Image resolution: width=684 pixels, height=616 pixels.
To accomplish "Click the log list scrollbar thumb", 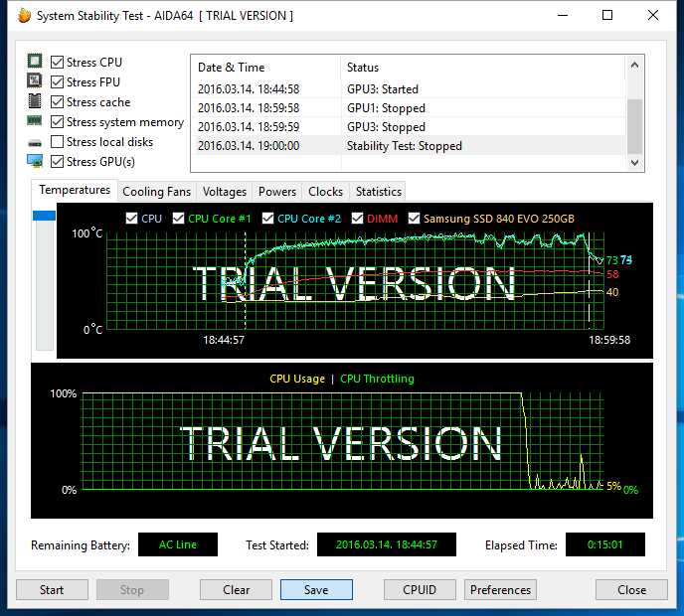I will (634, 126).
